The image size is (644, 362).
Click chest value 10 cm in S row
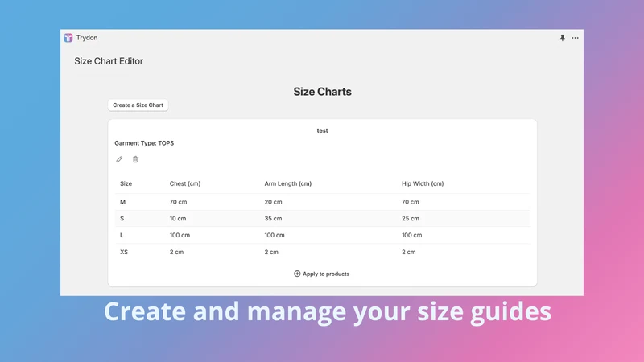click(x=178, y=218)
